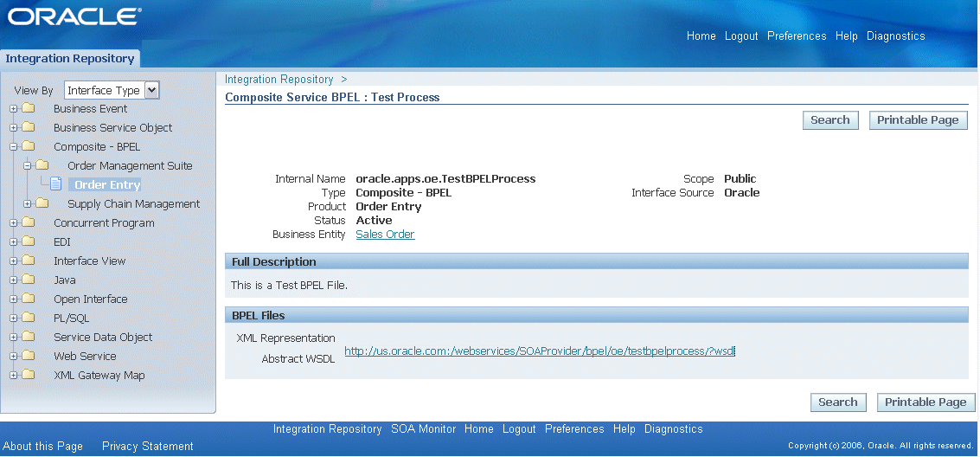Select Web Service in the tree
Image resolution: width=980 pixels, height=457 pixels.
(x=85, y=357)
